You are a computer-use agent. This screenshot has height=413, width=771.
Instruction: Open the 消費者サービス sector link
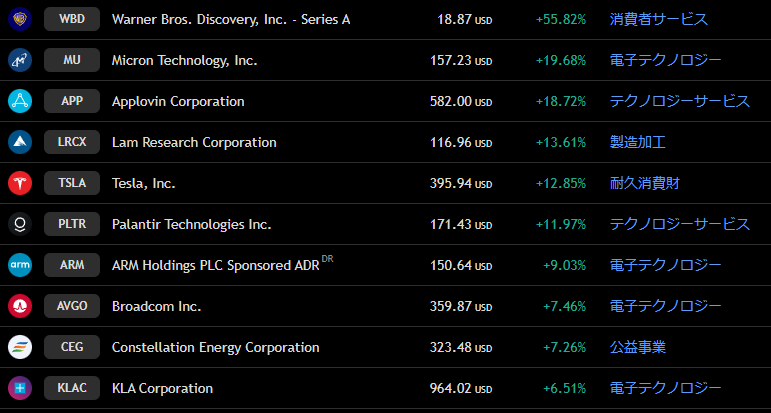[x=658, y=19]
